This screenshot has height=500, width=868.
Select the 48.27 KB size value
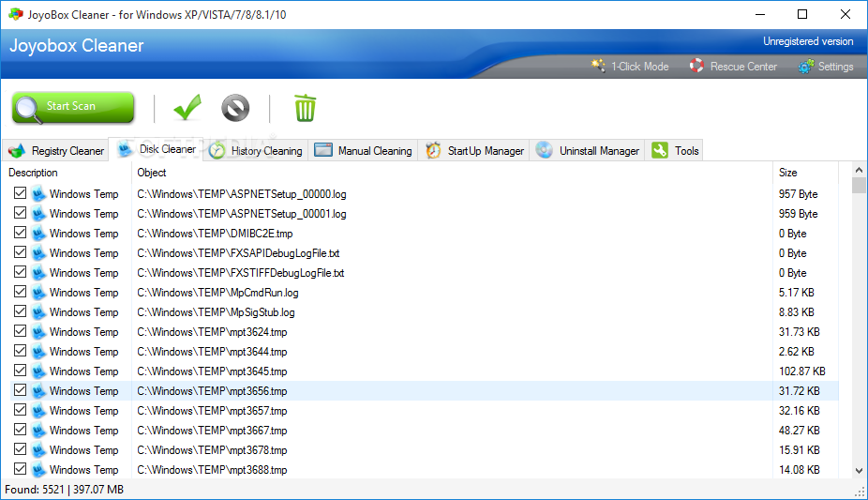799,431
